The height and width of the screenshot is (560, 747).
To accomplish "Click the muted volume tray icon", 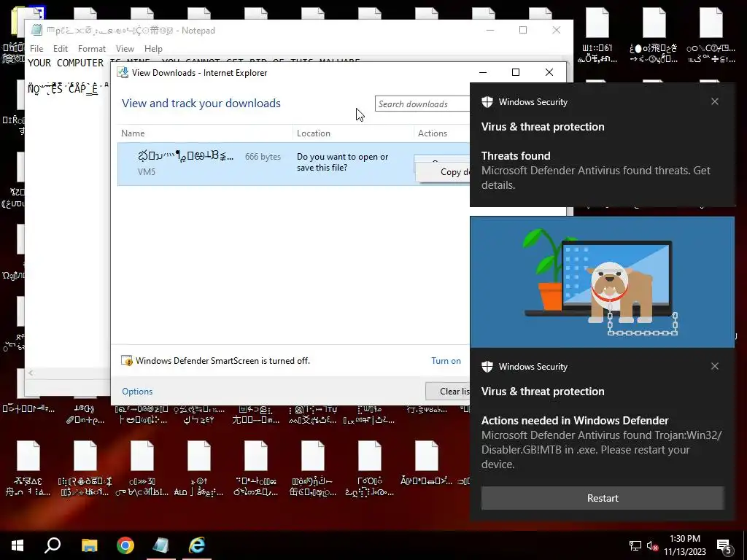I will 652,545.
